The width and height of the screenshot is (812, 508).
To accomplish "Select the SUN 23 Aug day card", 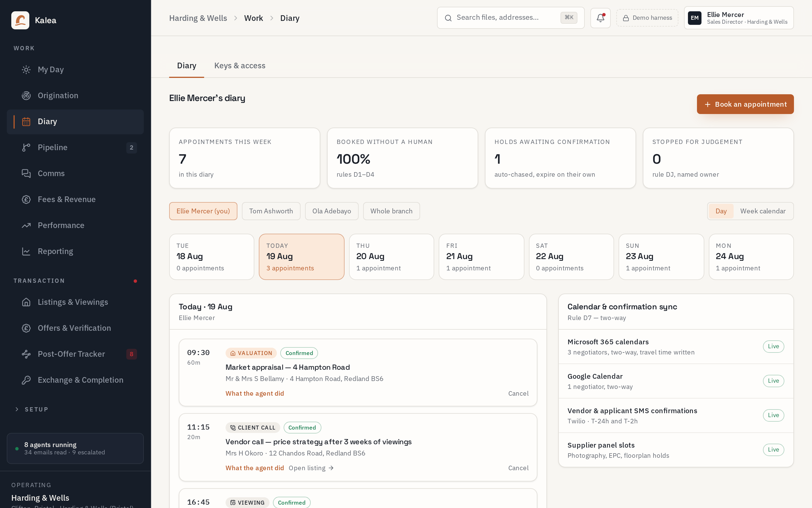I will tap(661, 257).
